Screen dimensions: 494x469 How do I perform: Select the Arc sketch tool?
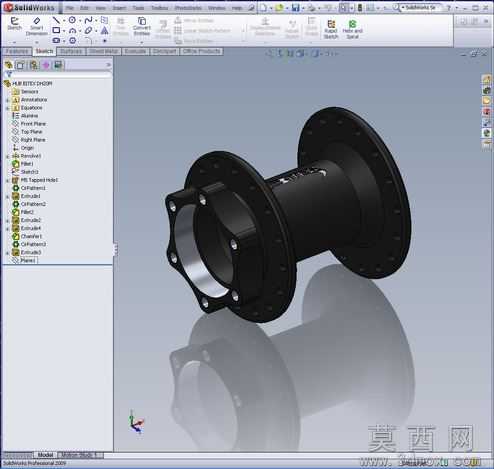tap(72, 31)
